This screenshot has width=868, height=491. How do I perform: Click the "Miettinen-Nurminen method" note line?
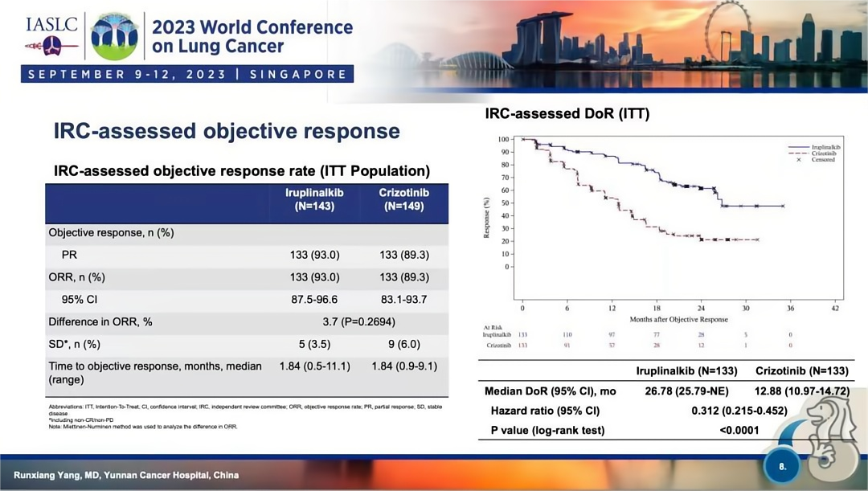143,426
